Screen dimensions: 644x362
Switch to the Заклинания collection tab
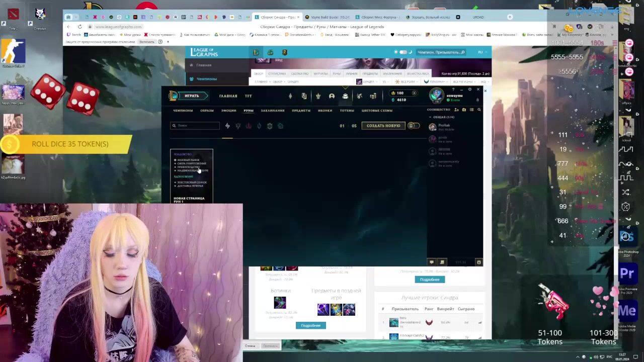272,111
